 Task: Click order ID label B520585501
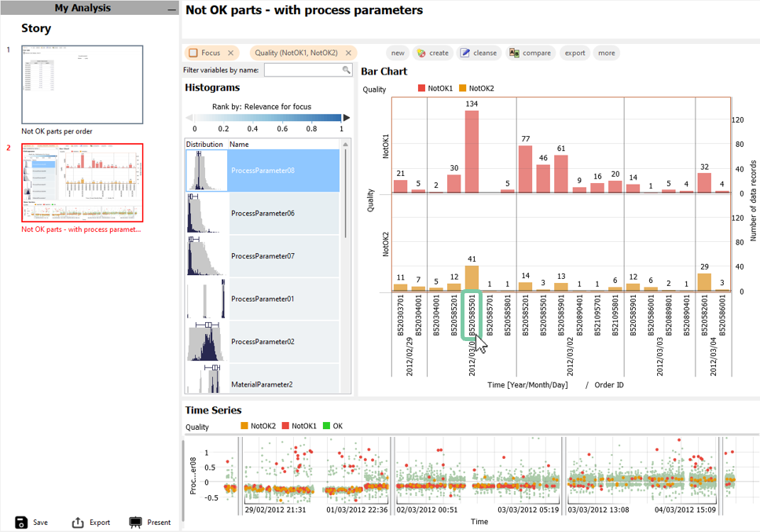pos(472,315)
